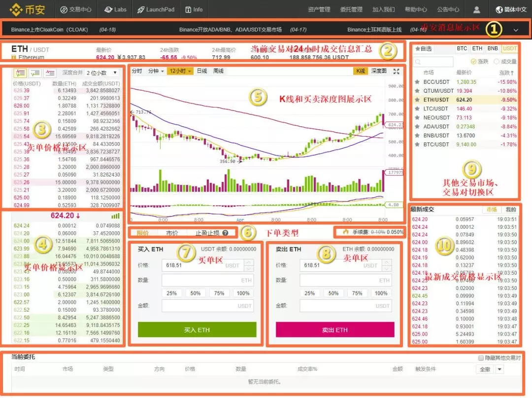Viewport: 532px width, 398px height.
Task: Select the 成交量 radio option
Action: 497,62
